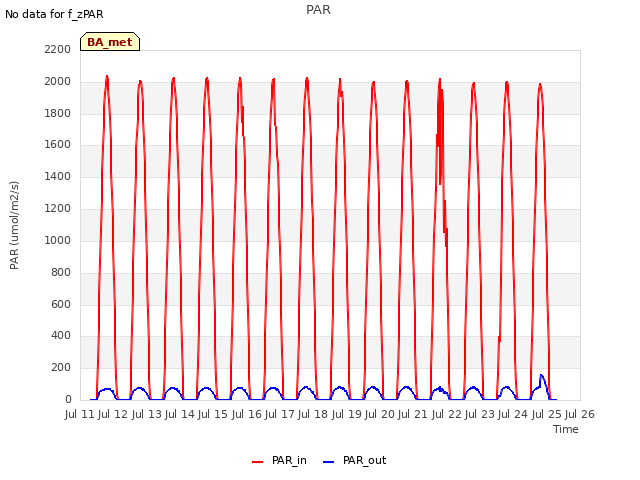Click the Jul 12 x-axis label
The image size is (640, 480).
[113, 414]
